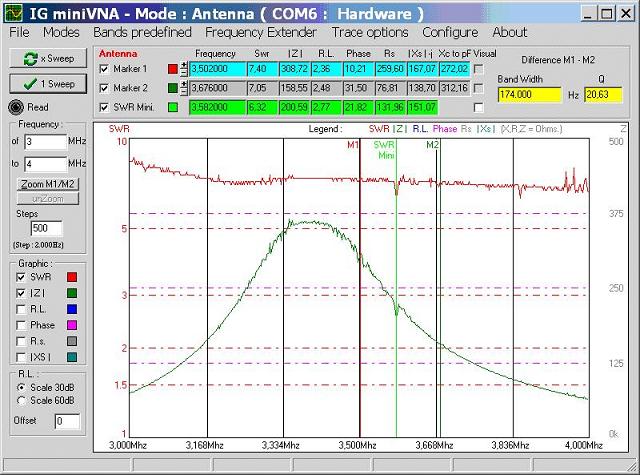Uncheck the Marker 1 checkbox
Image resolution: width=640 pixels, height=475 pixels.
coord(107,68)
